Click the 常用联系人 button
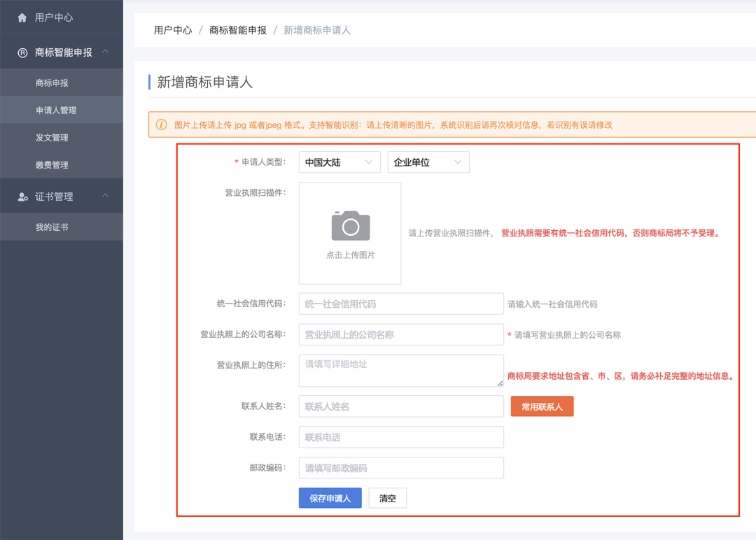Image resolution: width=756 pixels, height=540 pixels. (542, 406)
